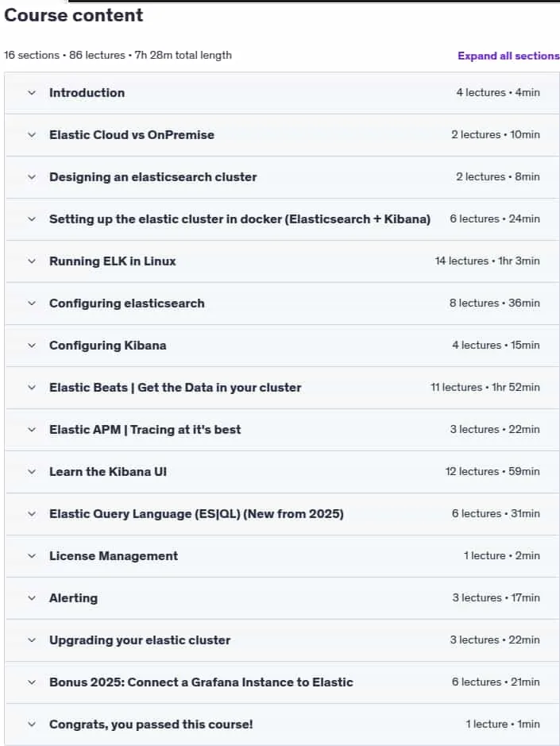Select Configuring elasticsearch section title

[x=127, y=303]
